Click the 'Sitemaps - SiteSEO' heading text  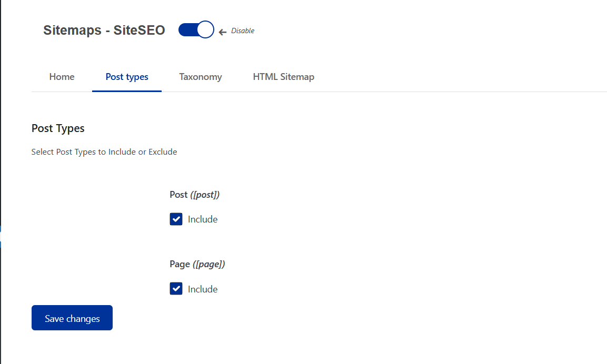104,30
